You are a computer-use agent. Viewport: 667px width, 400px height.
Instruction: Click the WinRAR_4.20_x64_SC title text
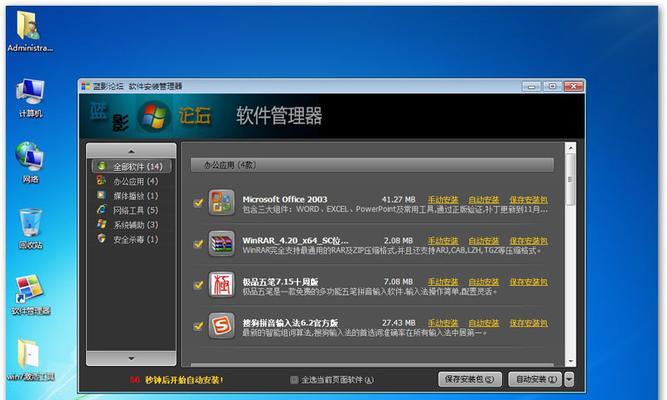295,240
